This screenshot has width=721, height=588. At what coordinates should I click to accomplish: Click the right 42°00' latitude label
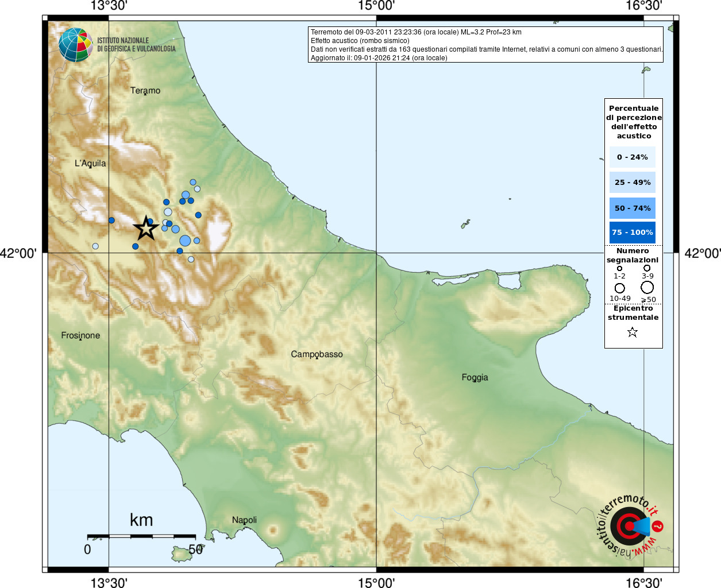coord(703,253)
